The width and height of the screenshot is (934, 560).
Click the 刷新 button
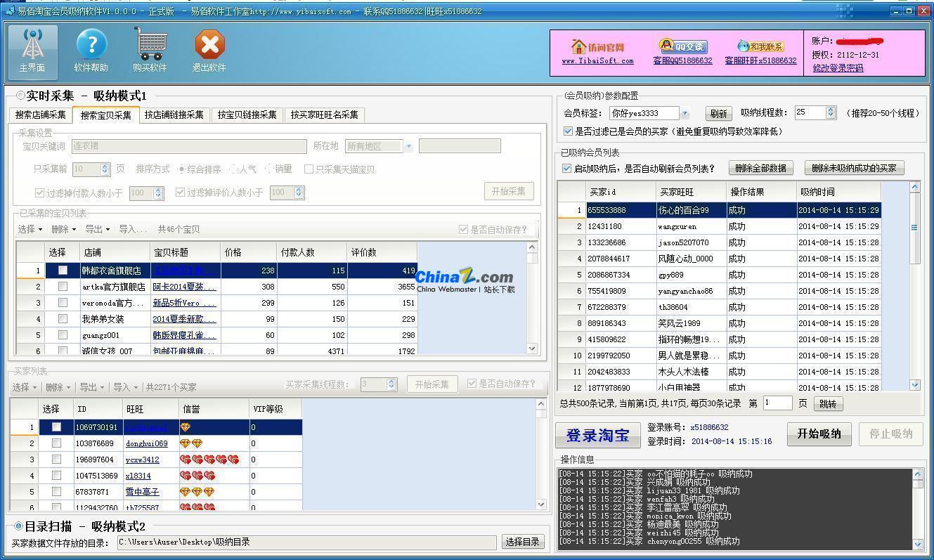pos(718,113)
